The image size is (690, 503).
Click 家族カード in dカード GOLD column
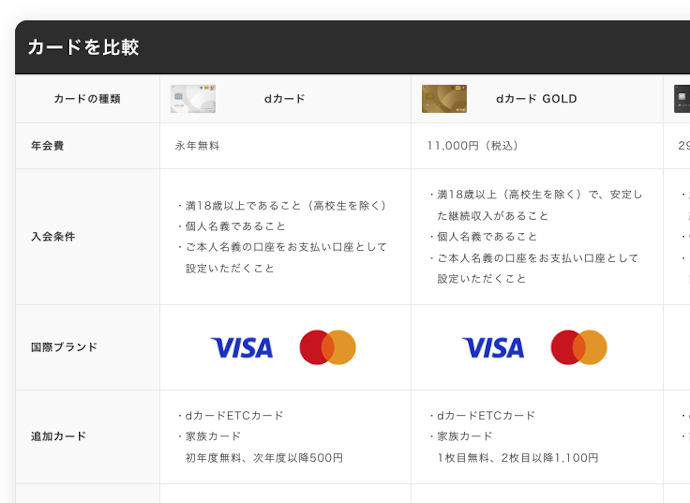click(465, 436)
